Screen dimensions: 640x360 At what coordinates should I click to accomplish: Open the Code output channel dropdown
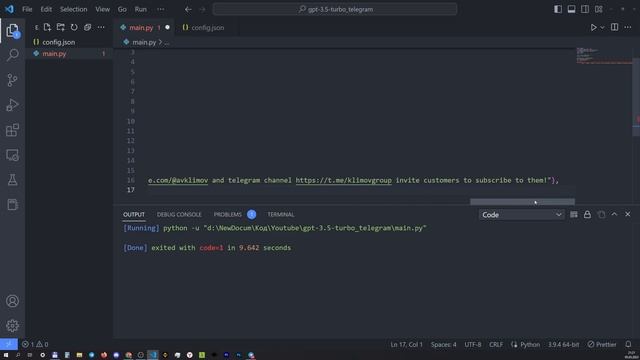pos(522,215)
